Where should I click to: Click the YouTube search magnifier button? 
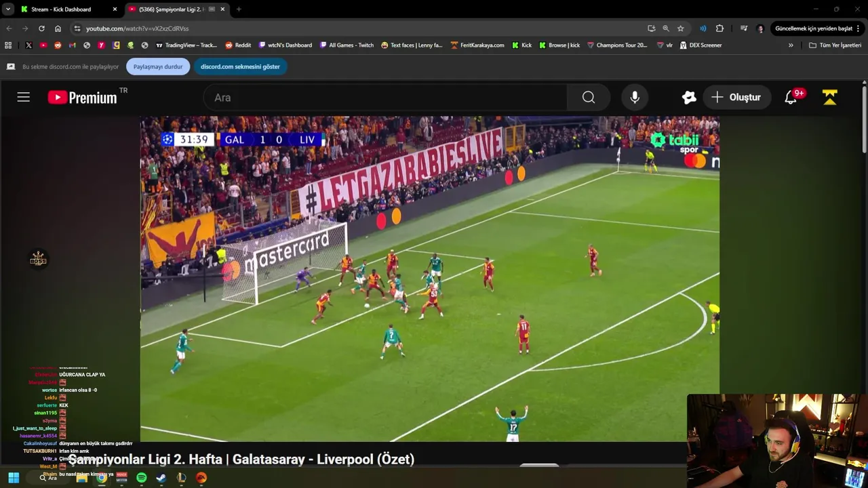click(589, 97)
